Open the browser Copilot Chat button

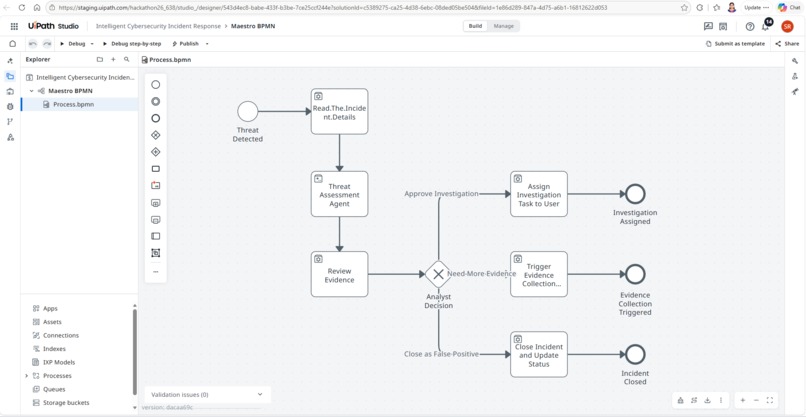tap(789, 8)
